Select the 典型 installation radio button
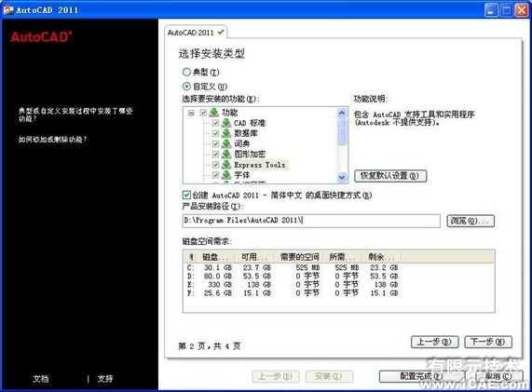532x392 pixels. (186, 72)
